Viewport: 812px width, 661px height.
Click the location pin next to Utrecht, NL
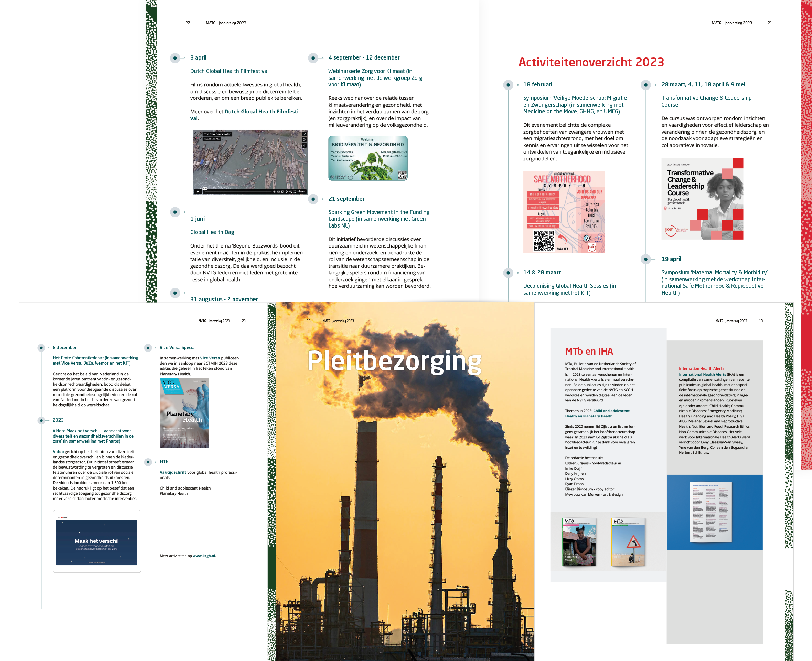click(665, 208)
